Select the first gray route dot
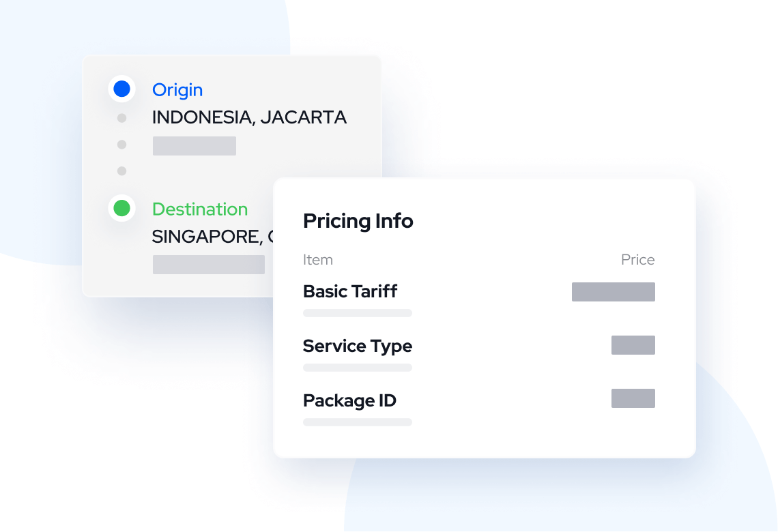The width and height of the screenshot is (778, 532). point(121,118)
